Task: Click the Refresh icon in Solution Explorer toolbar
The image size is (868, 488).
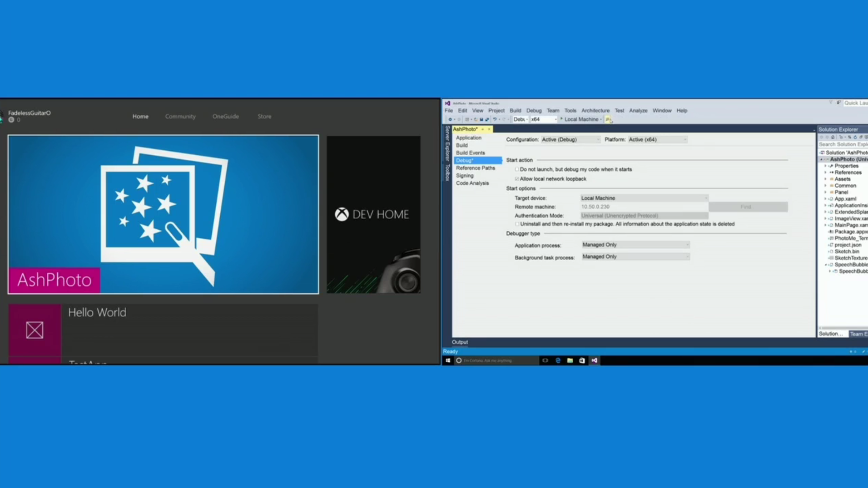Action: pos(855,137)
